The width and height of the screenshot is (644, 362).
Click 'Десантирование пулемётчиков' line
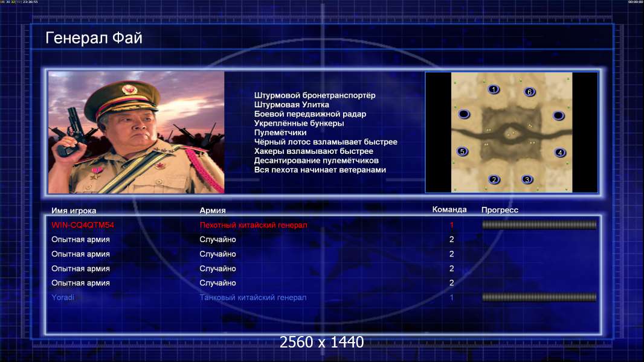coord(316,160)
